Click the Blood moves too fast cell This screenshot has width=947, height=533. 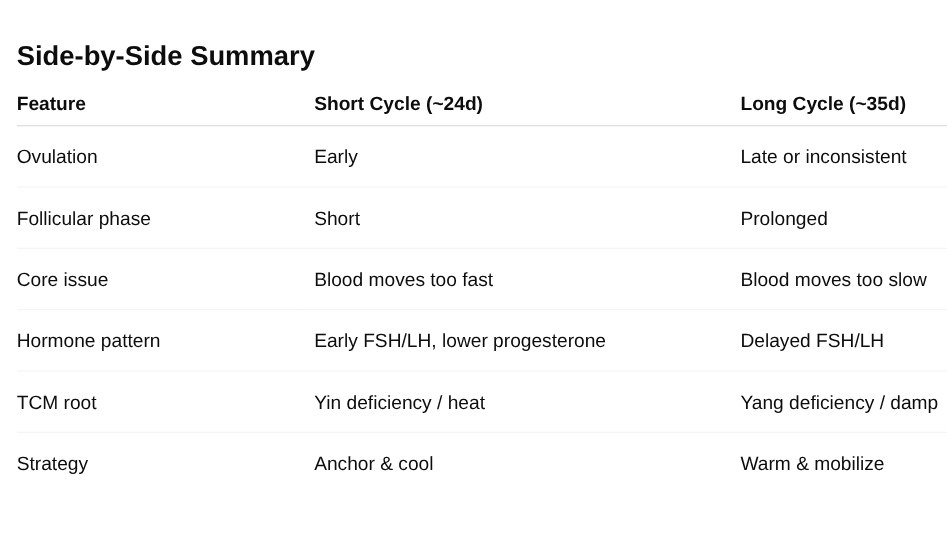tap(403, 280)
